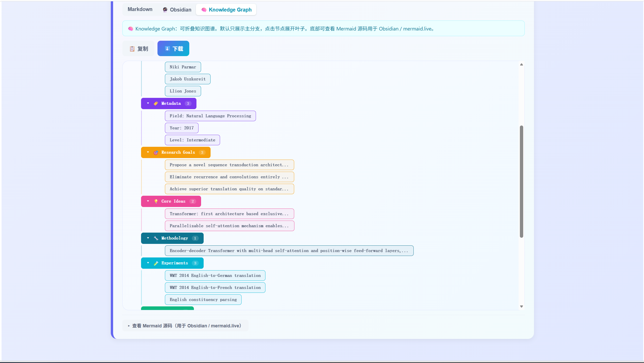Click the Obsidian tab icon
Screen dimensions: 644x363
[x=165, y=10]
